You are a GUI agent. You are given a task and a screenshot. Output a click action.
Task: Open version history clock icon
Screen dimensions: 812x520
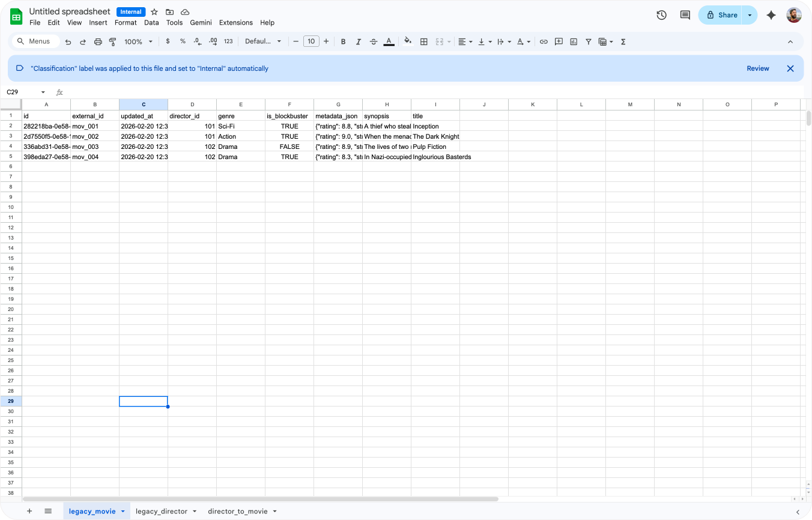pos(661,15)
